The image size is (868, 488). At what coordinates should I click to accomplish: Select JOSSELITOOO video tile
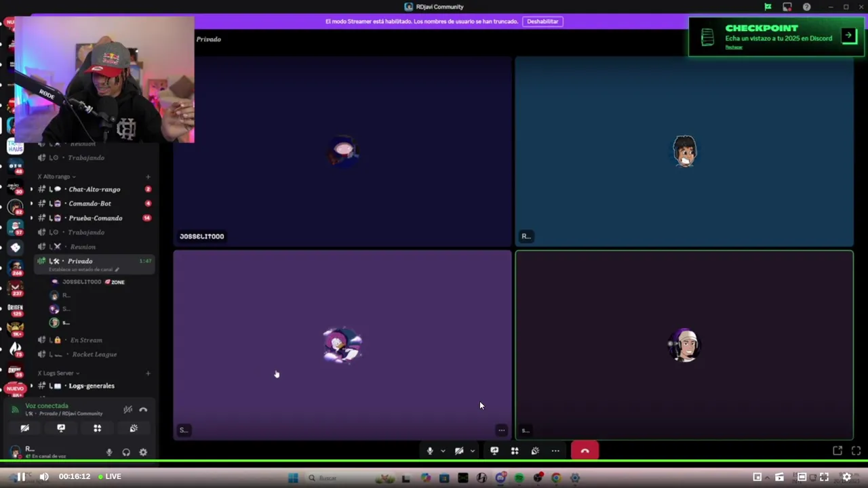[x=342, y=151]
